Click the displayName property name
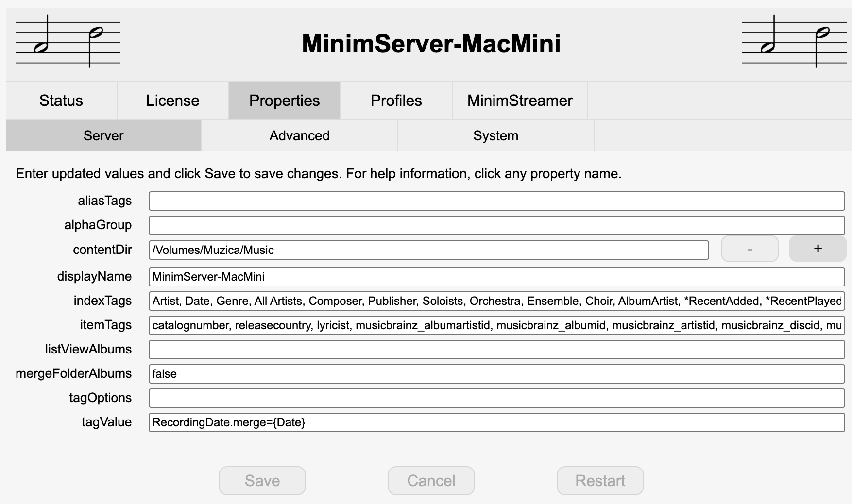Viewport: 852px width, 504px height. tap(94, 276)
